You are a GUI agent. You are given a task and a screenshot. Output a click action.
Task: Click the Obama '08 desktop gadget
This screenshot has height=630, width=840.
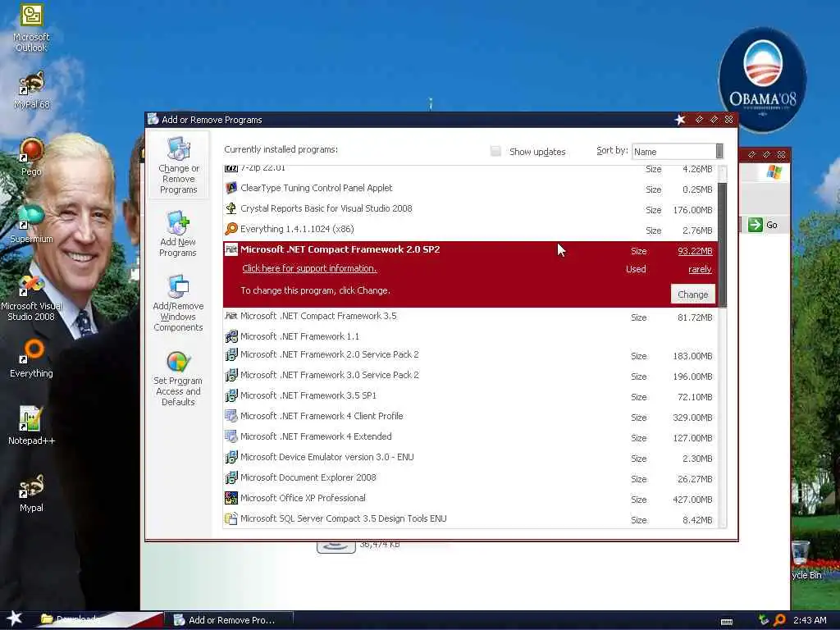pos(762,80)
